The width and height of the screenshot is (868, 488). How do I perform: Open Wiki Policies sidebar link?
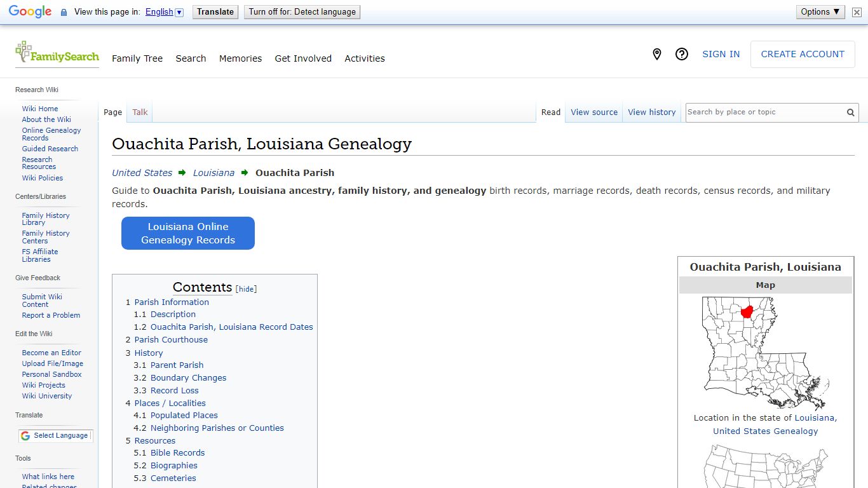click(43, 178)
